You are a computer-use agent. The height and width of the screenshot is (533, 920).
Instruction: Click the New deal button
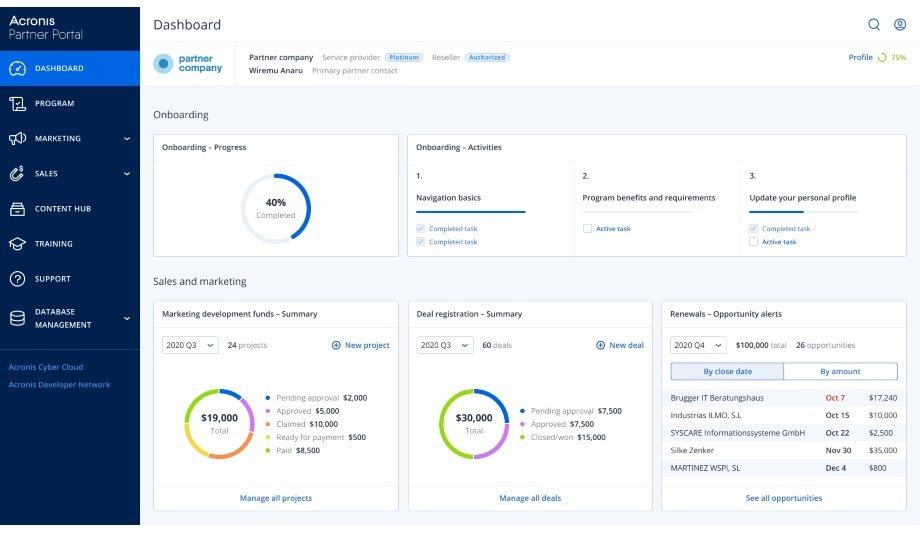point(620,345)
